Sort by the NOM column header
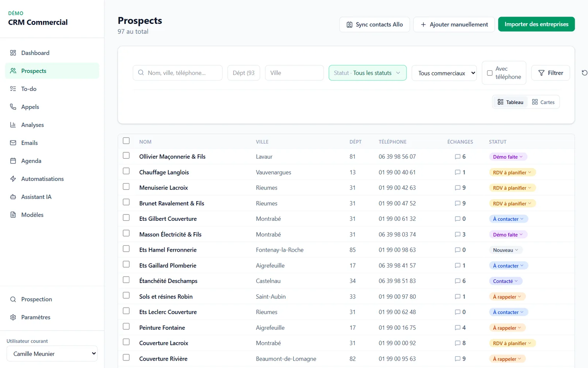Viewport: 588px width, 368px height. tap(145, 142)
